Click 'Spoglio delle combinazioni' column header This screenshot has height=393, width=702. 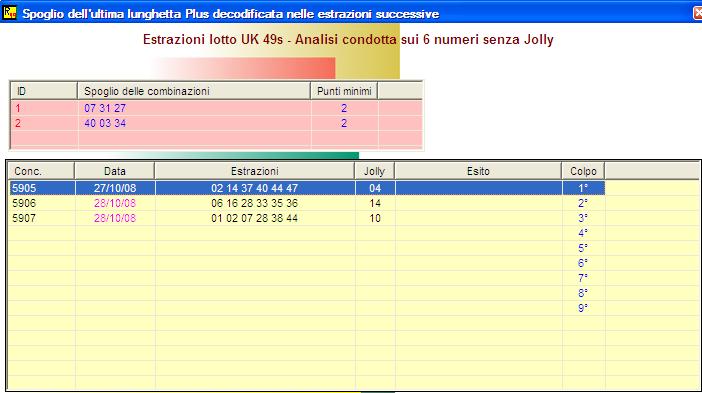pyautogui.click(x=194, y=91)
